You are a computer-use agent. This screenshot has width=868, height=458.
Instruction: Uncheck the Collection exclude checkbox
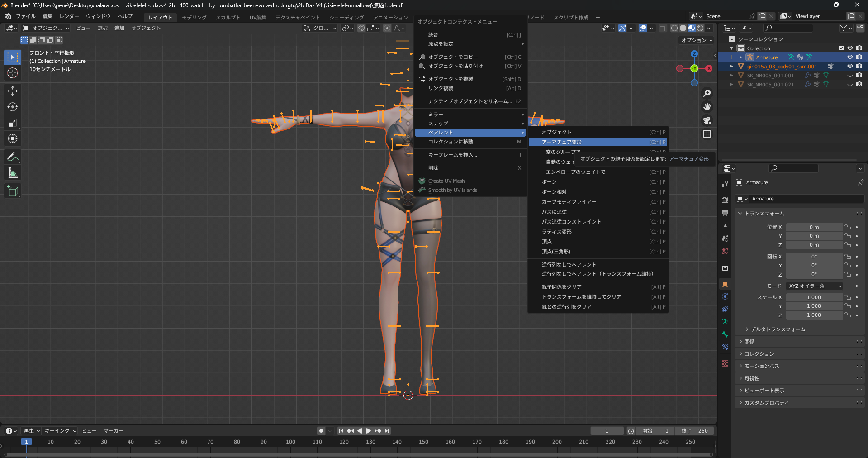point(841,48)
